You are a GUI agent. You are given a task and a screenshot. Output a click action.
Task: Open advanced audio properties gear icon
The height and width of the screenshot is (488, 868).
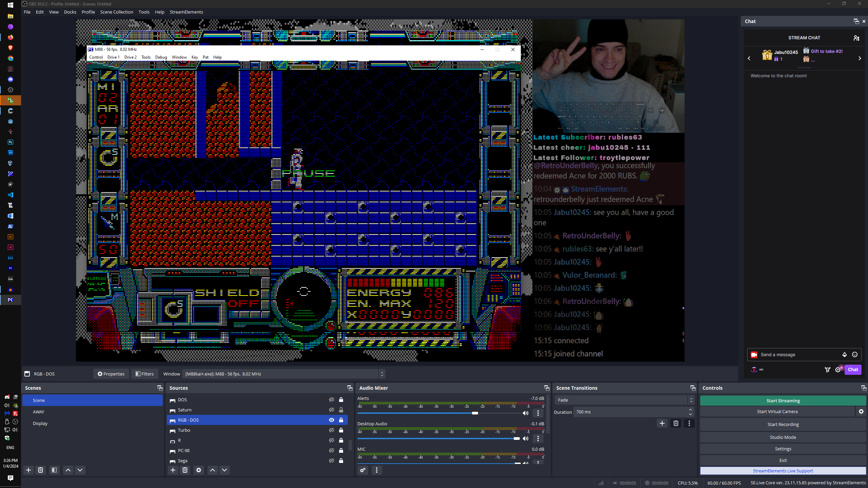coord(363,470)
